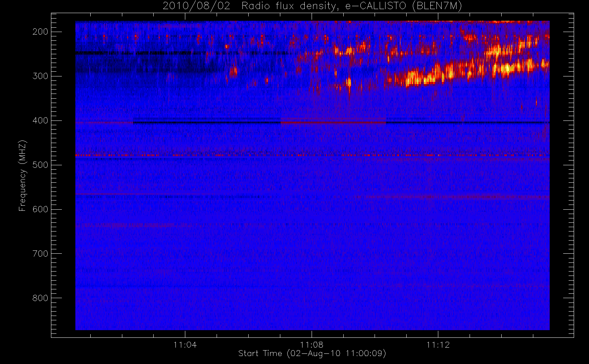Click the 200 frequency tick label

coord(40,32)
